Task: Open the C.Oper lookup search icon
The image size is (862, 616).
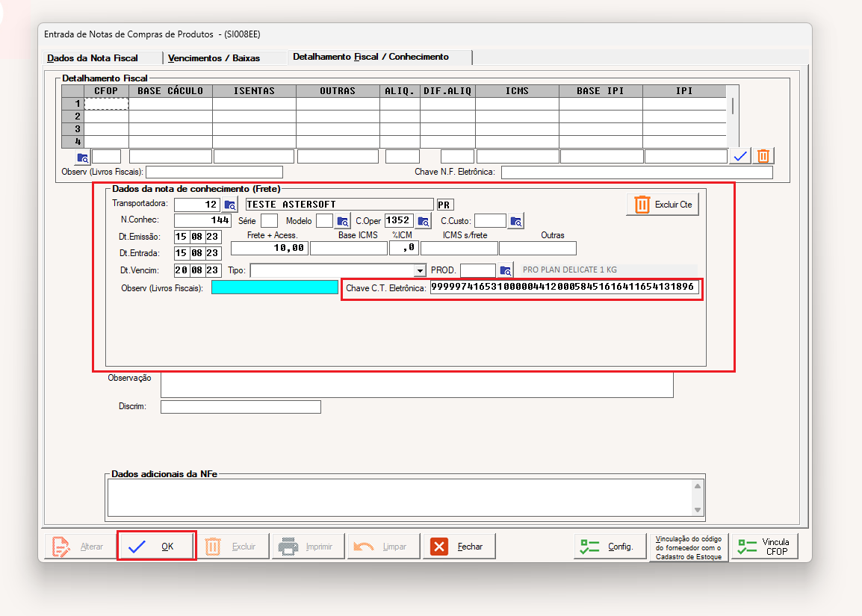Action: point(424,221)
